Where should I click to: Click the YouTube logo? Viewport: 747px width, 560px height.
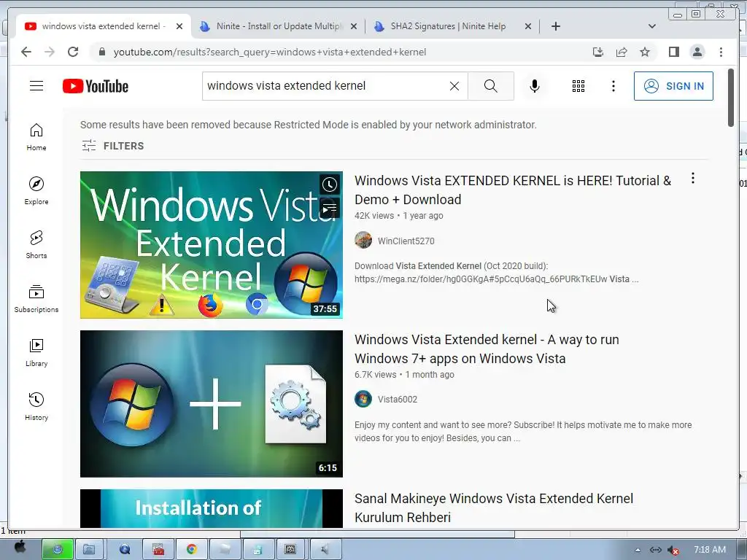96,86
